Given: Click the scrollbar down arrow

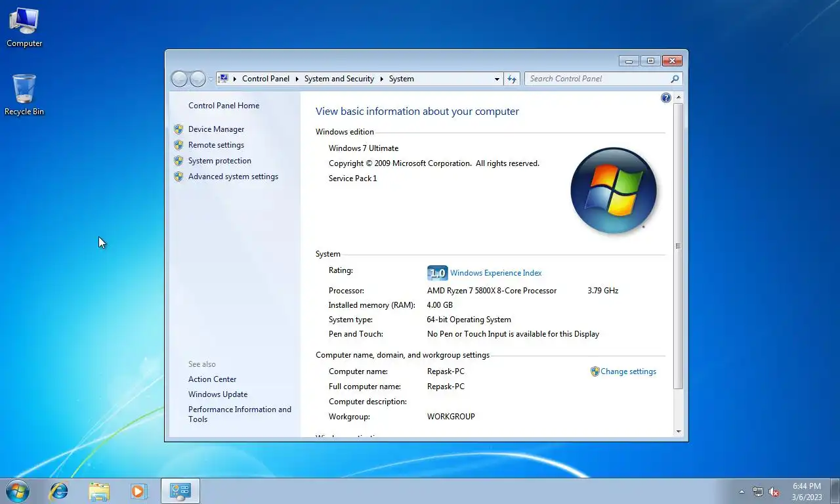Looking at the screenshot, I should coord(679,432).
